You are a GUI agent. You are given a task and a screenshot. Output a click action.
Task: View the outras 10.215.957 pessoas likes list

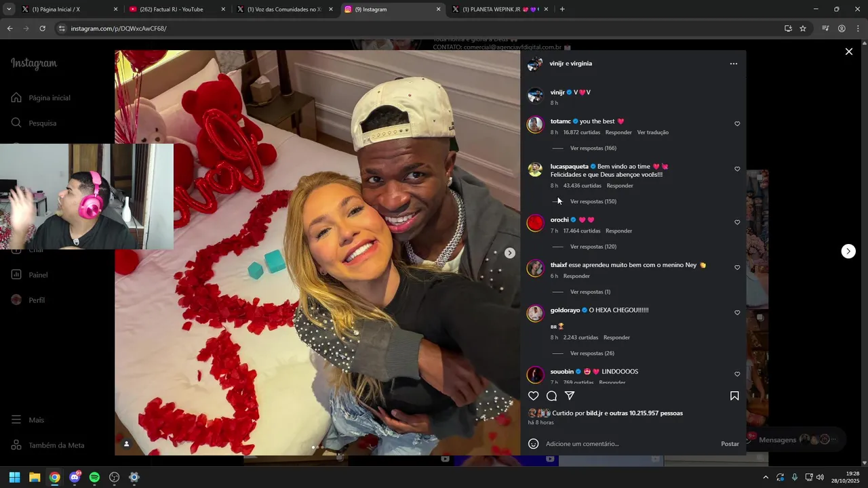(x=646, y=413)
